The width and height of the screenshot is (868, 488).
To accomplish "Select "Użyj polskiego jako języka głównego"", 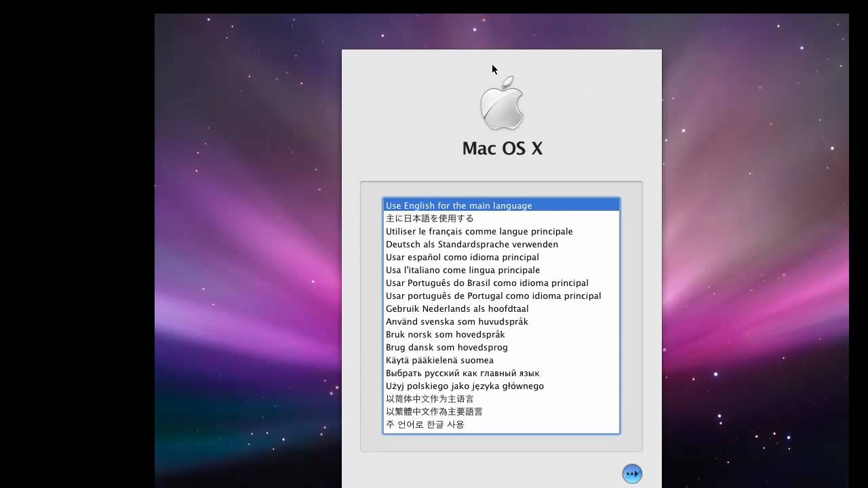I will coord(501,386).
